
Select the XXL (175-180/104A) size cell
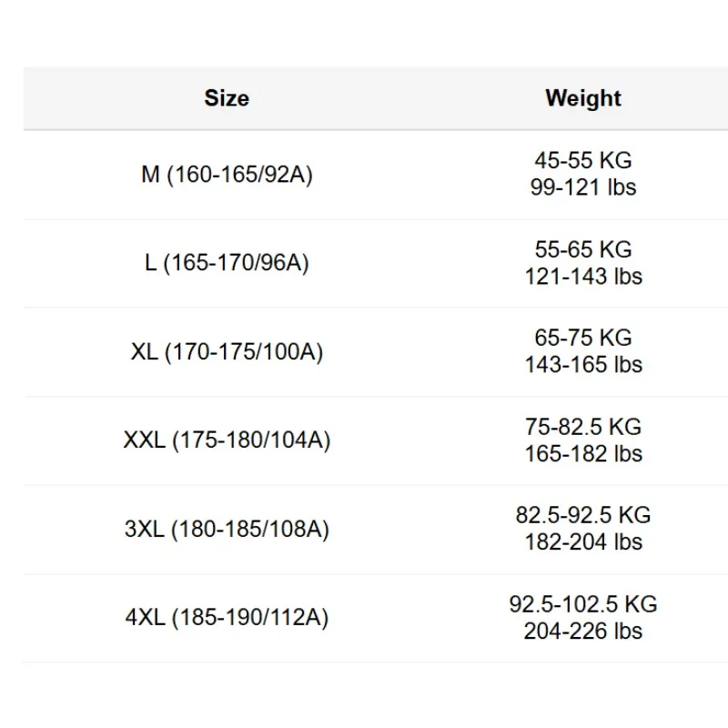click(227, 440)
